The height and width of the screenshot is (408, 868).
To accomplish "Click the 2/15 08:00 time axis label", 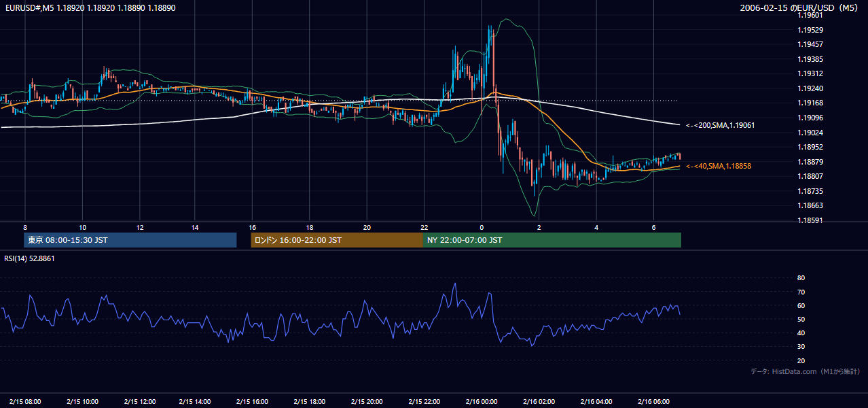I will tap(25, 401).
